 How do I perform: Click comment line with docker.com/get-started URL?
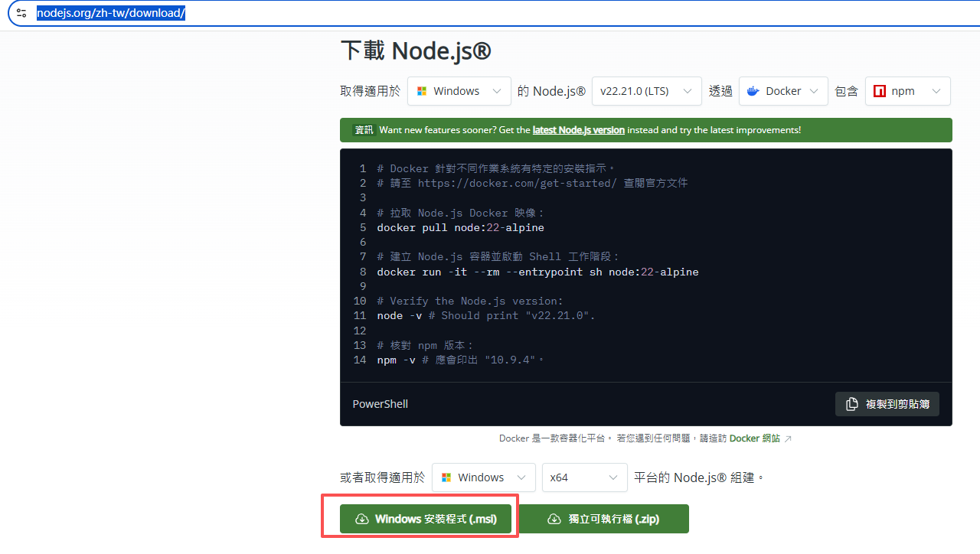click(533, 183)
